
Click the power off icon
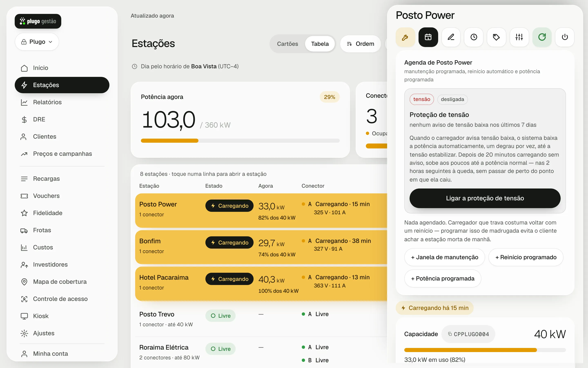click(565, 37)
